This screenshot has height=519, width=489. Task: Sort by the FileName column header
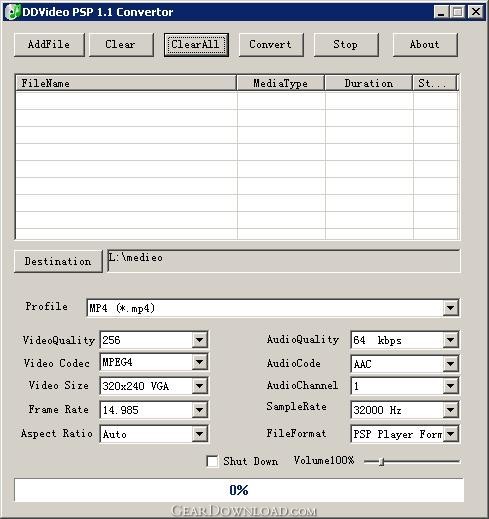tap(126, 83)
